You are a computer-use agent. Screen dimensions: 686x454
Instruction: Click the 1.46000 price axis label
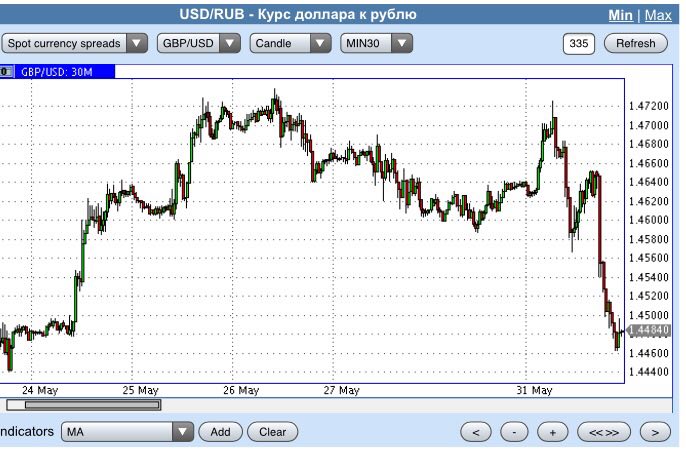tap(649, 220)
